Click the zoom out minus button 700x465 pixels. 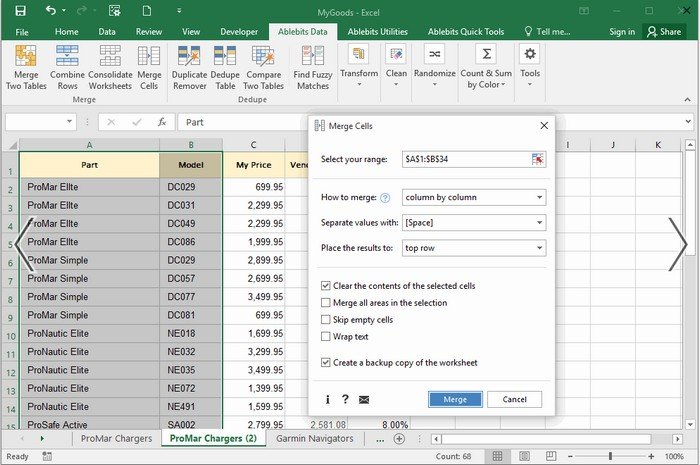(570, 457)
